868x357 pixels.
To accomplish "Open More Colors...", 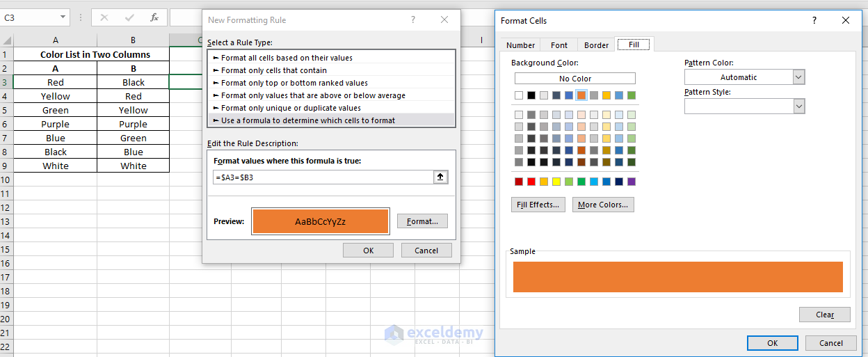I will click(x=603, y=205).
